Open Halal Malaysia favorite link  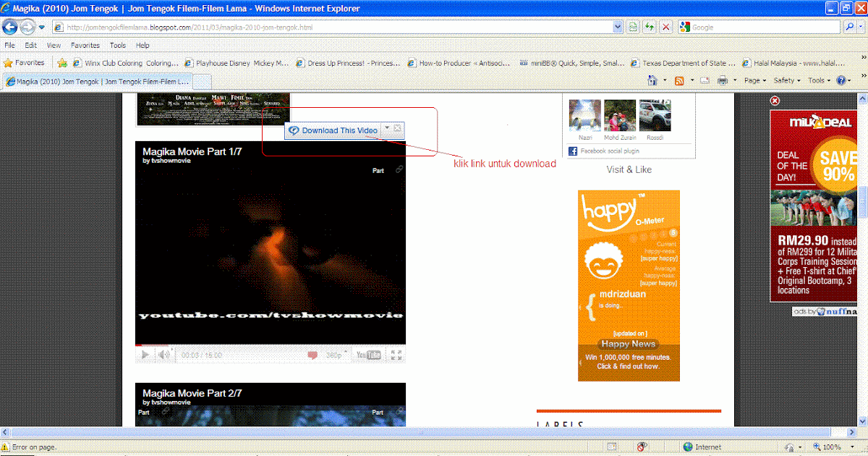(x=794, y=63)
